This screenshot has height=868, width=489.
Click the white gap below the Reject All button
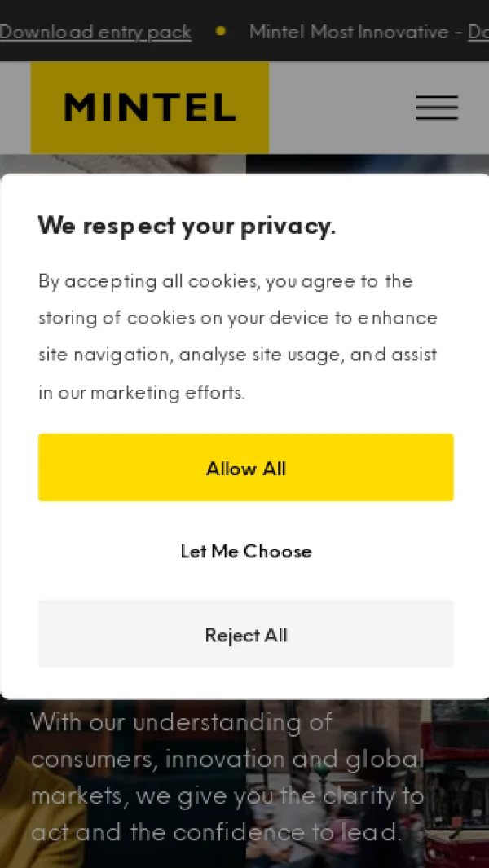tap(245, 683)
